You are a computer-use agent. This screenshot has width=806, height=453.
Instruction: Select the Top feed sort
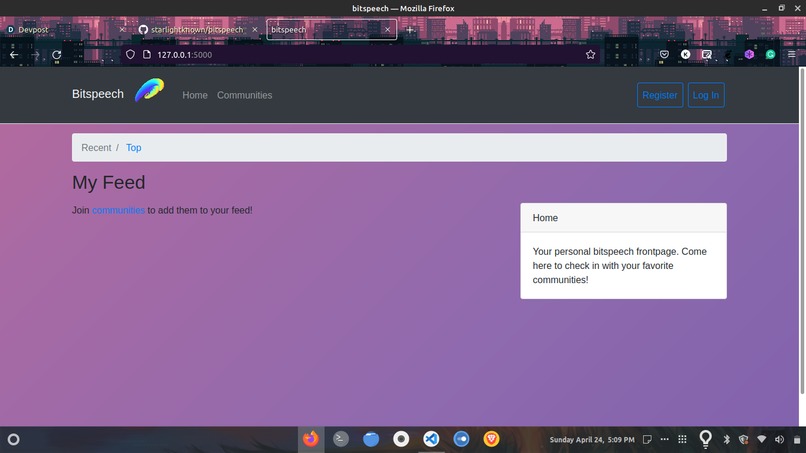point(134,148)
